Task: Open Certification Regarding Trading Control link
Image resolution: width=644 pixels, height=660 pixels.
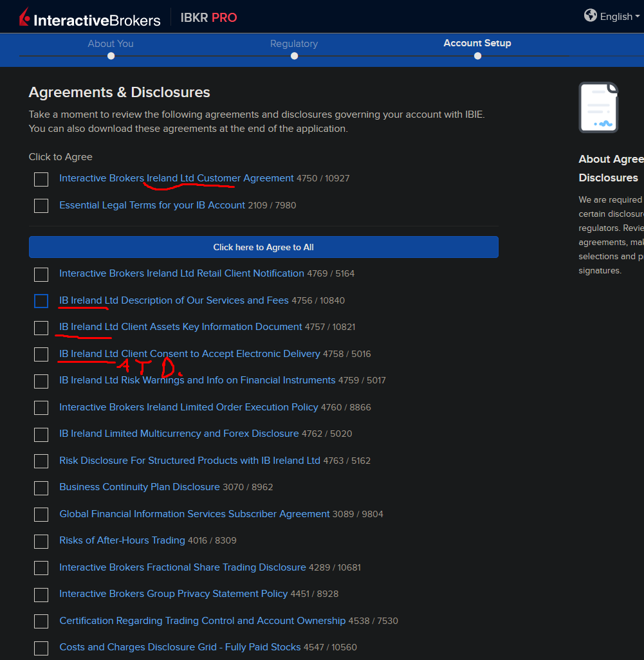Action: click(202, 620)
